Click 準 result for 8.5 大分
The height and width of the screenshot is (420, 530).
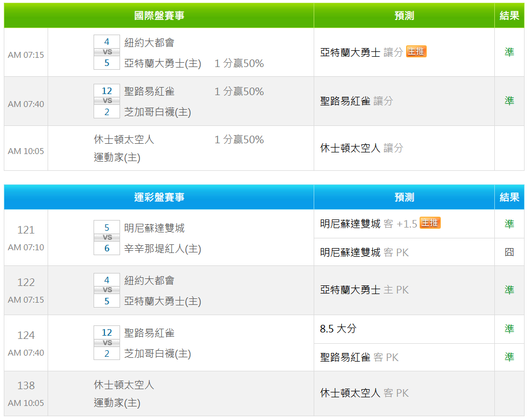click(509, 329)
